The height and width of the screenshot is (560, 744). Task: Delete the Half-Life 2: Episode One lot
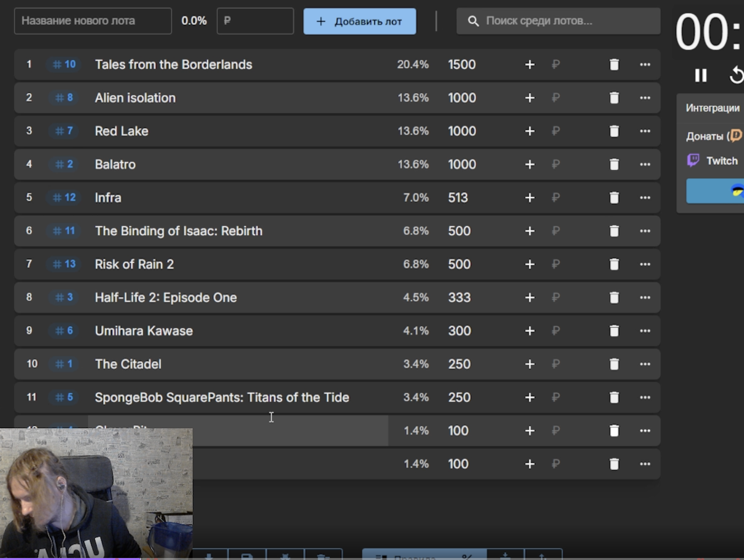click(x=614, y=298)
